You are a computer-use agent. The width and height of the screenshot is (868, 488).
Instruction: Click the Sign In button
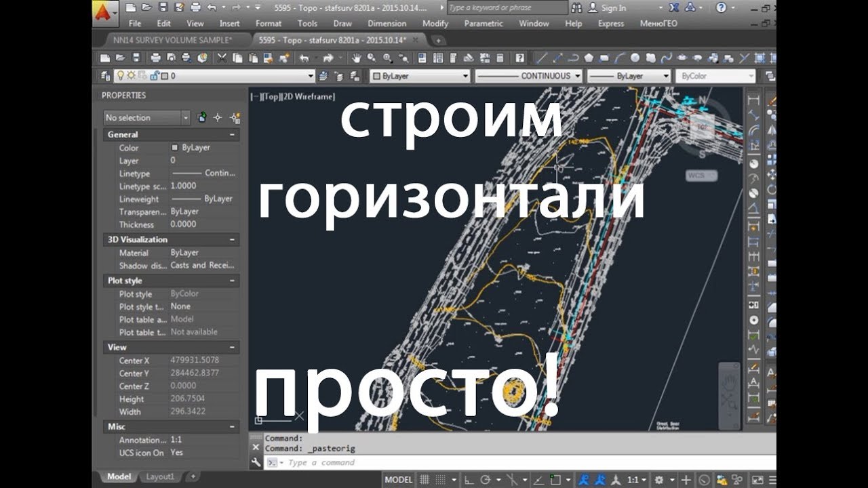[x=608, y=8]
